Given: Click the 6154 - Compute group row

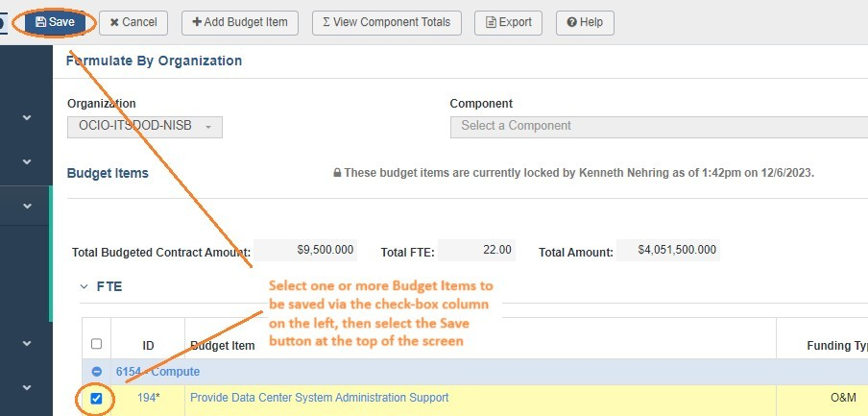Looking at the screenshot, I should point(475,372).
